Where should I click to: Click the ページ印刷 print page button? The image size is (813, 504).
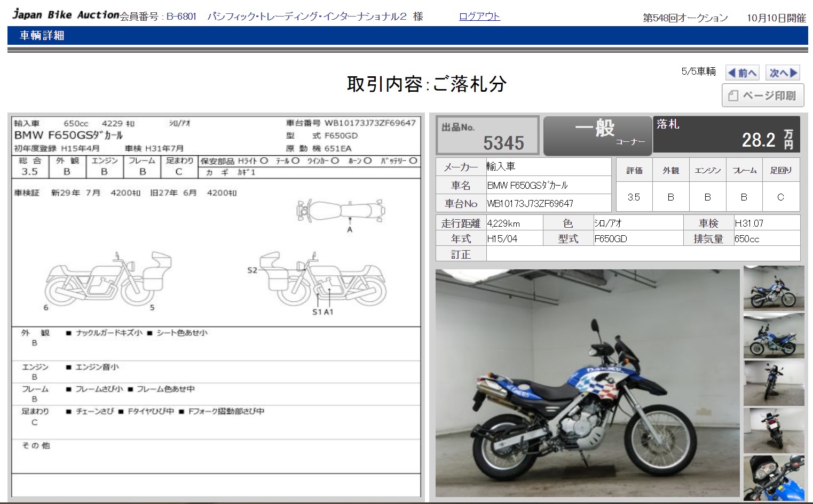[x=762, y=95]
